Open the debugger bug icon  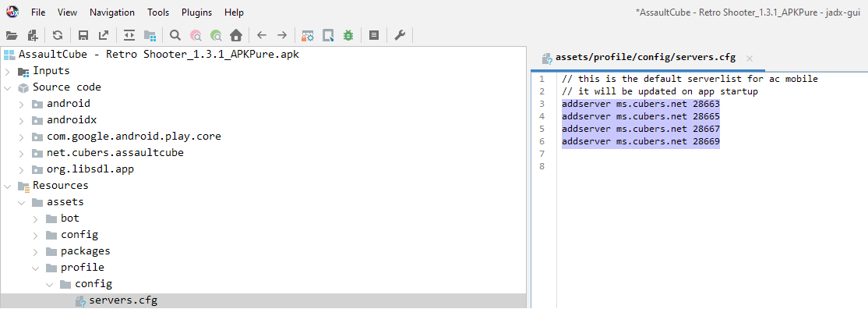point(348,36)
